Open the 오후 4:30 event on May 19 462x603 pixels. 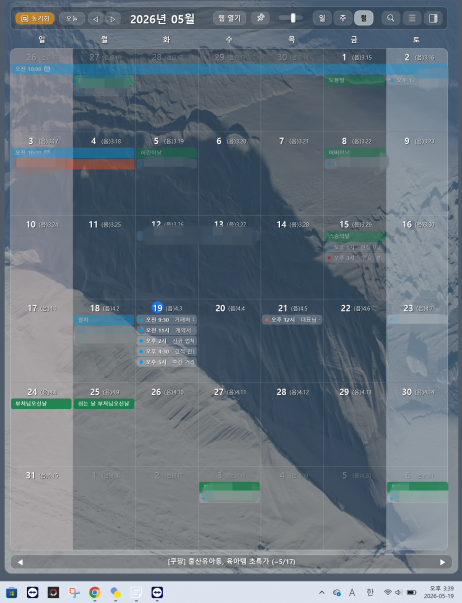pos(167,351)
